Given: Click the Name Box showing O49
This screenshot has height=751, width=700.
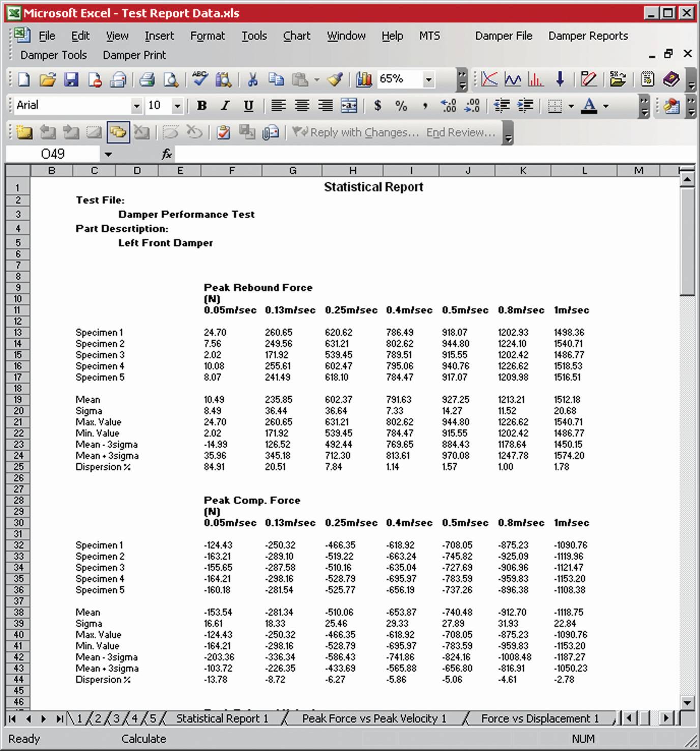Looking at the screenshot, I should coord(54,154).
